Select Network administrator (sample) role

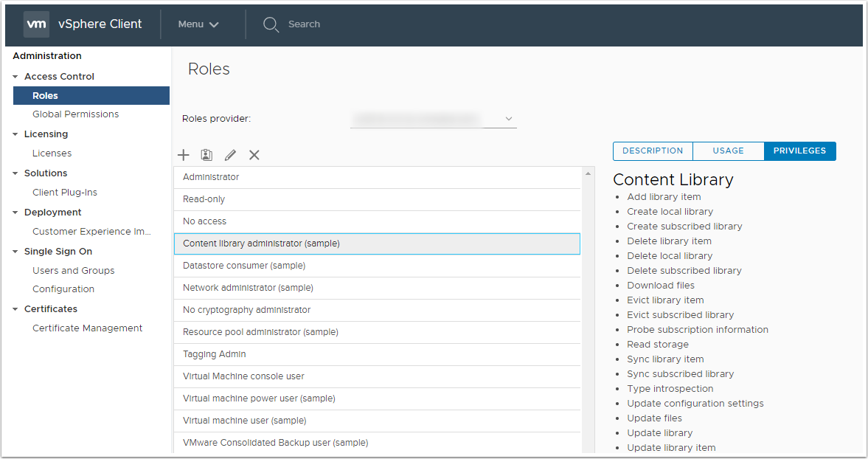point(377,288)
